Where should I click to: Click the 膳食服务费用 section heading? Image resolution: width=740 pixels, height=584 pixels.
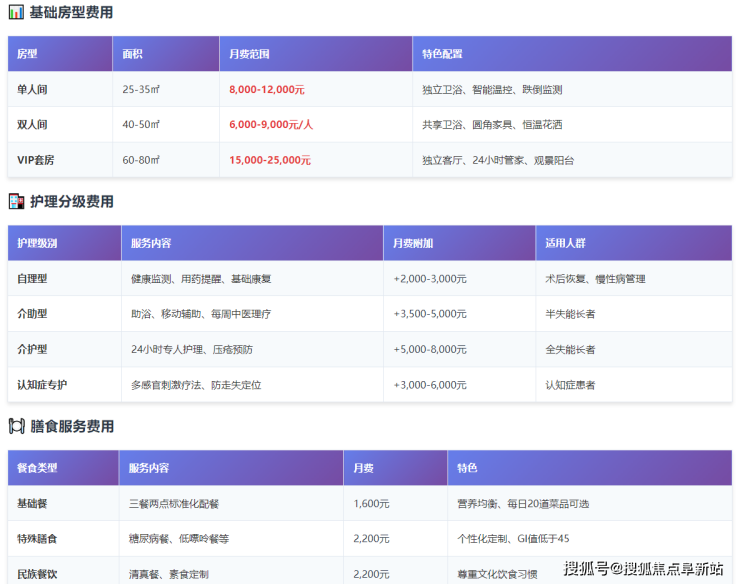(72, 426)
